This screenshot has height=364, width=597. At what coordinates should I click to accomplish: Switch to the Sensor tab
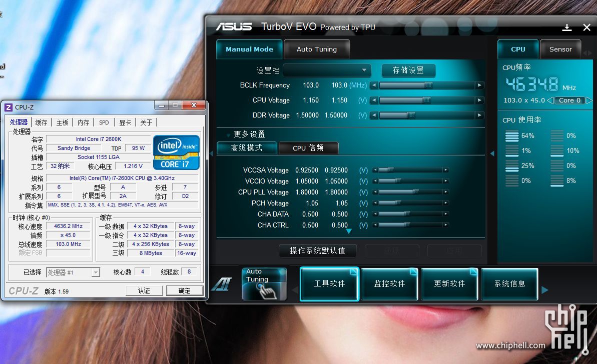[560, 49]
